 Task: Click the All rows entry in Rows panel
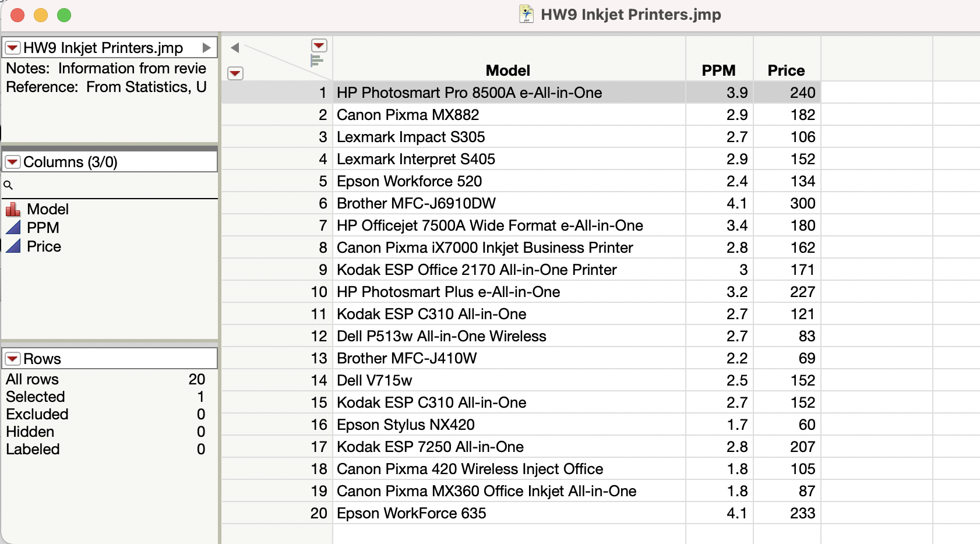click(31, 379)
